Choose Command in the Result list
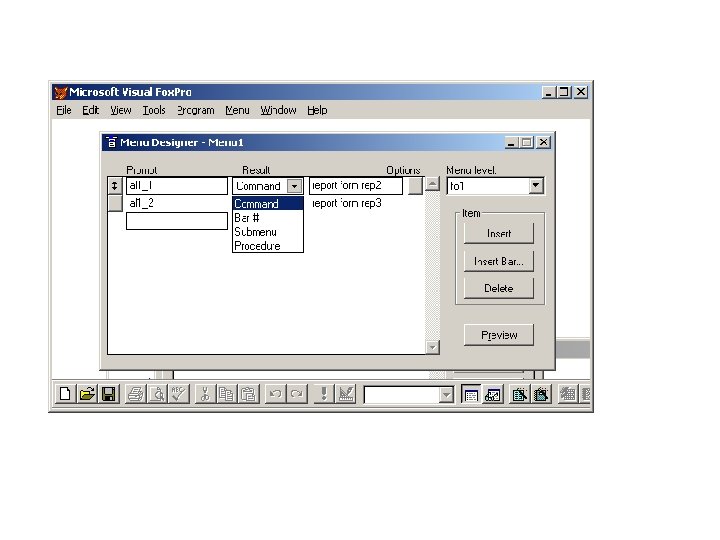Viewport: 720px width, 540px height. pos(268,203)
